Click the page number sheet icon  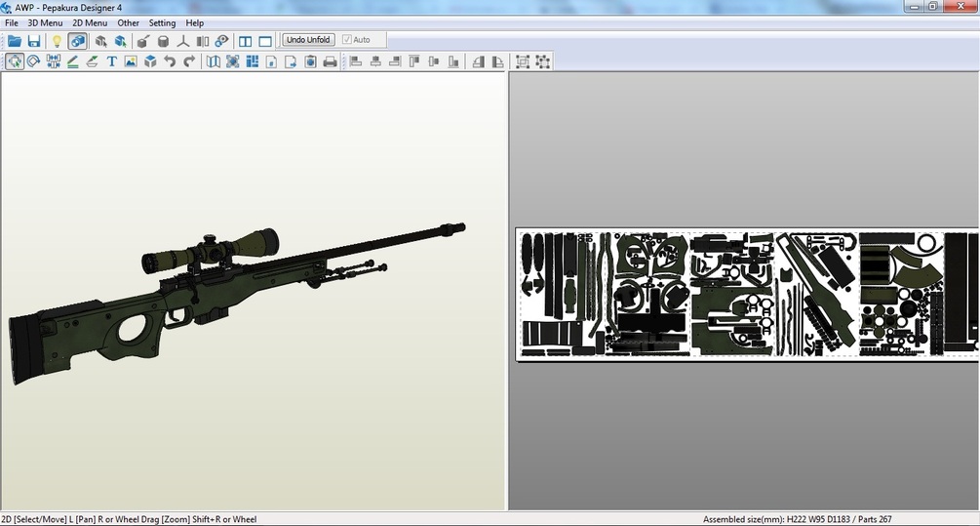click(x=271, y=61)
